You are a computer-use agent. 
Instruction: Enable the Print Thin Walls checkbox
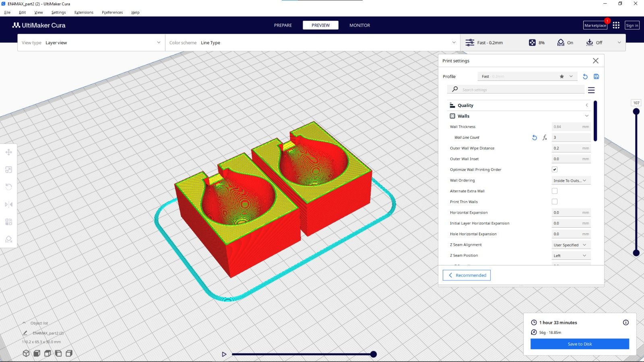click(x=555, y=202)
